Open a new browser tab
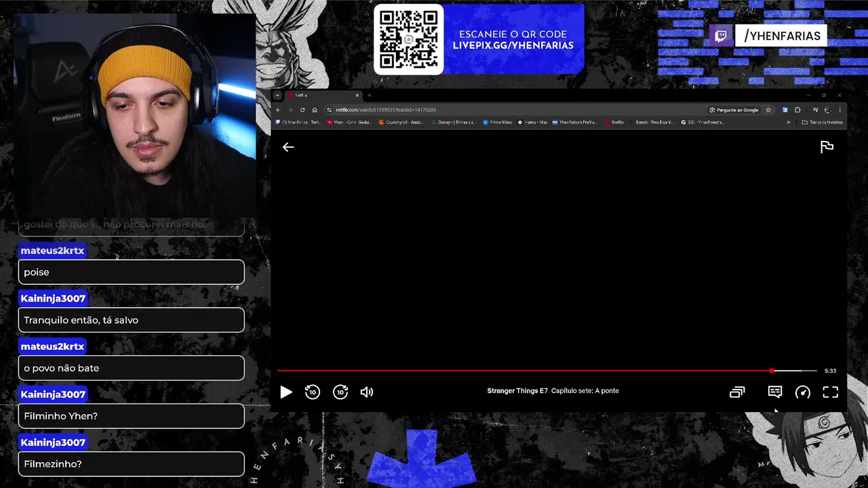Image resolution: width=868 pixels, height=488 pixels. click(369, 96)
